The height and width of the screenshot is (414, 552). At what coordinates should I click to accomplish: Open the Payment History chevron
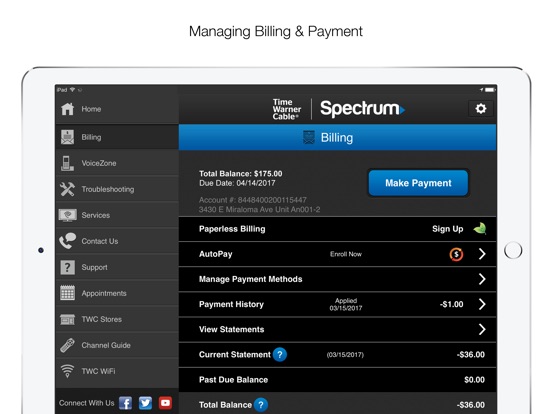482,304
